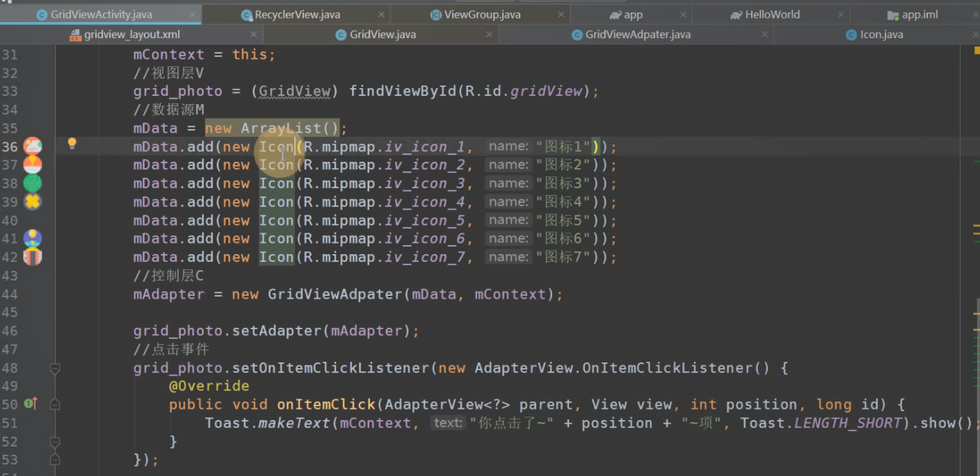Collapse the onItemClick method at line 50

[x=55, y=404]
